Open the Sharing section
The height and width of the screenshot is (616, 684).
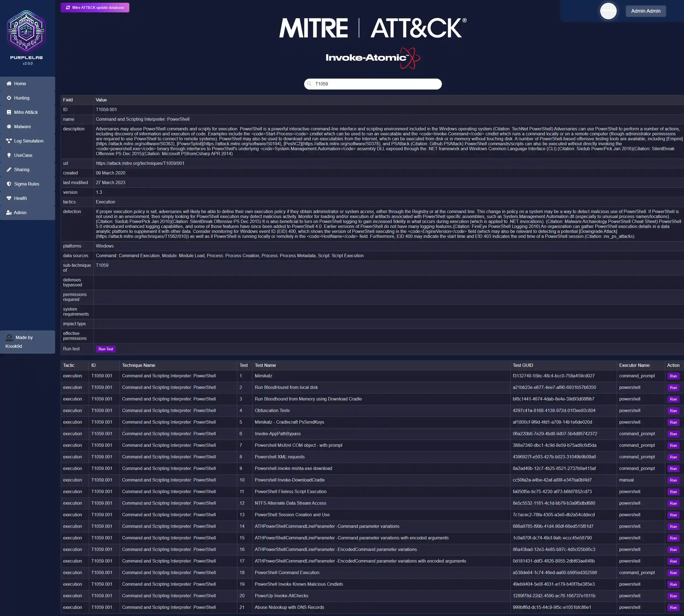click(22, 169)
